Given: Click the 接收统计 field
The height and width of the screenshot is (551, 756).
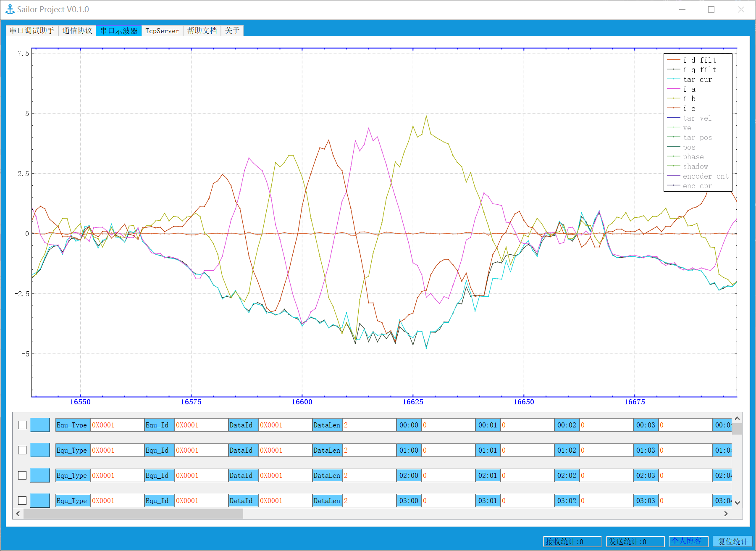Looking at the screenshot, I should coord(572,541).
